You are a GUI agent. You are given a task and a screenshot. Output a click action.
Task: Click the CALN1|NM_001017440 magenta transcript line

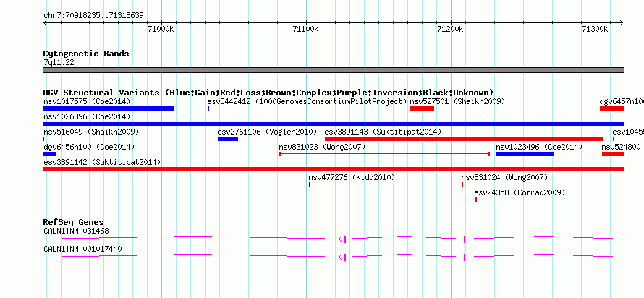coord(333,257)
